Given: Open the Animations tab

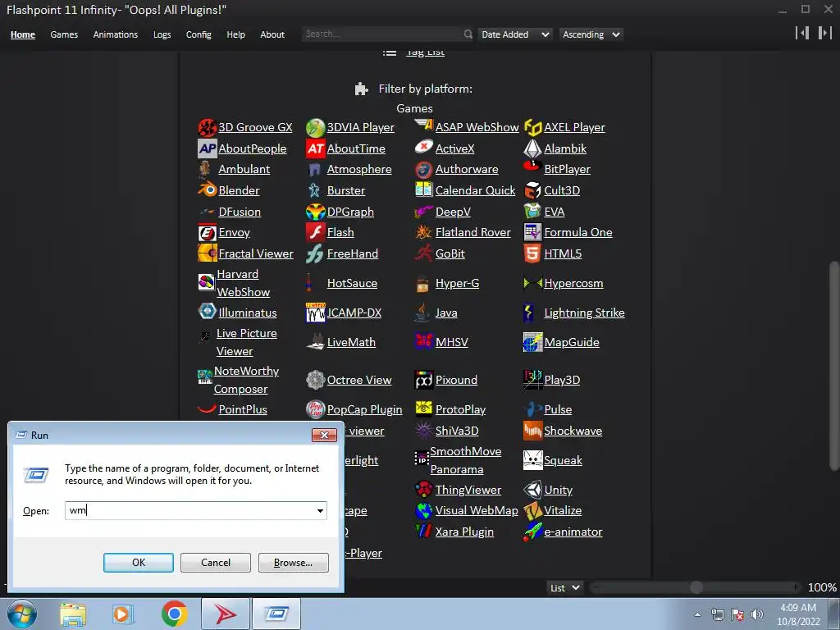Looking at the screenshot, I should (115, 34).
